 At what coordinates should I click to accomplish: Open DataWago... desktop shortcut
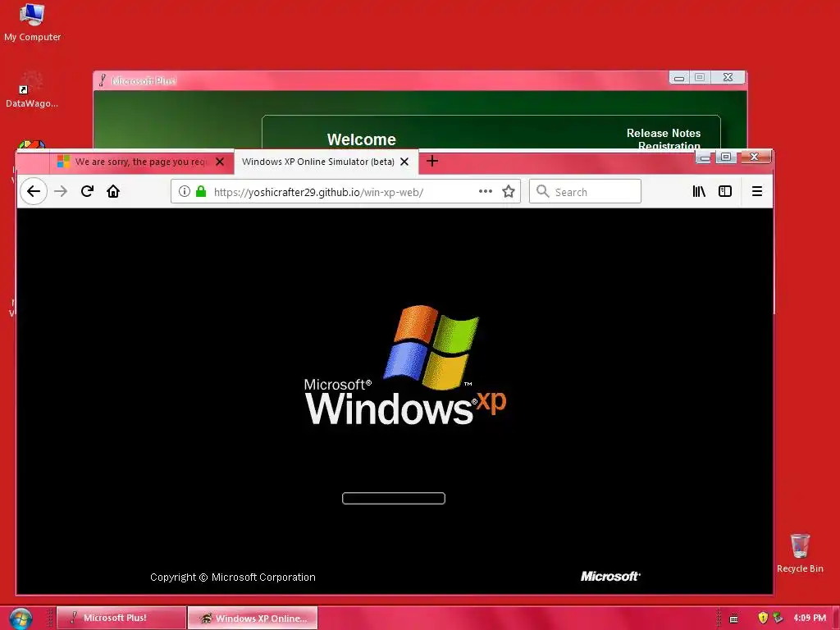32,89
